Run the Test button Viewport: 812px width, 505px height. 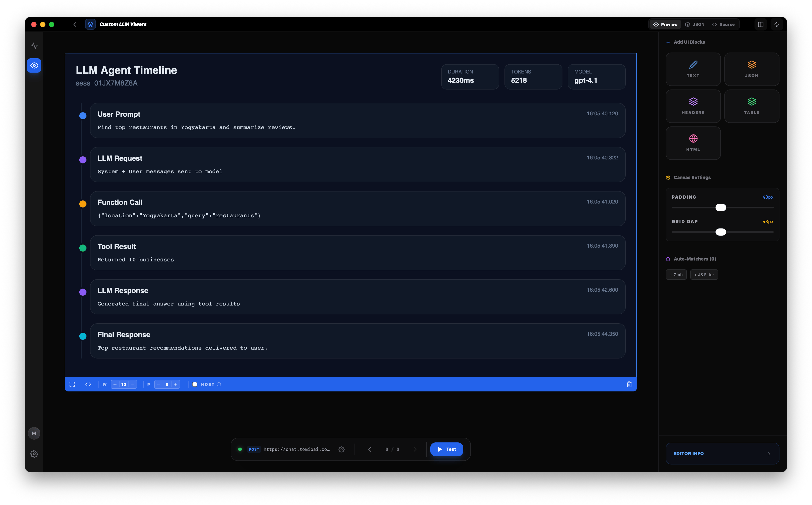click(x=446, y=449)
